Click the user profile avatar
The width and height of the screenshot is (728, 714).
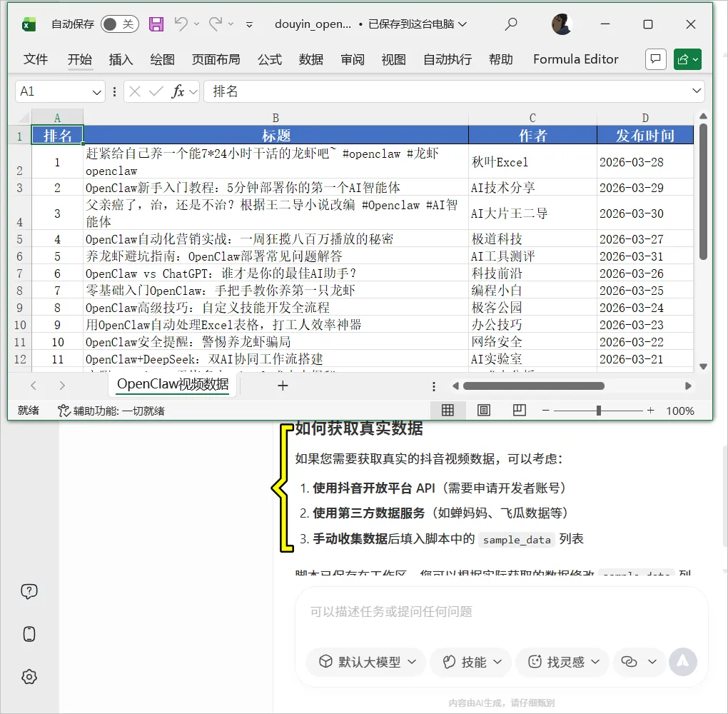pos(561,24)
